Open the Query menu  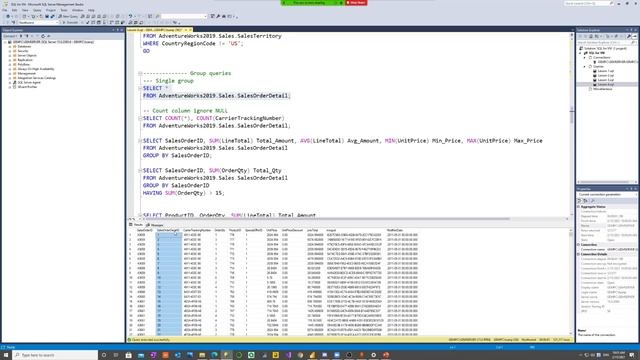point(37,10)
